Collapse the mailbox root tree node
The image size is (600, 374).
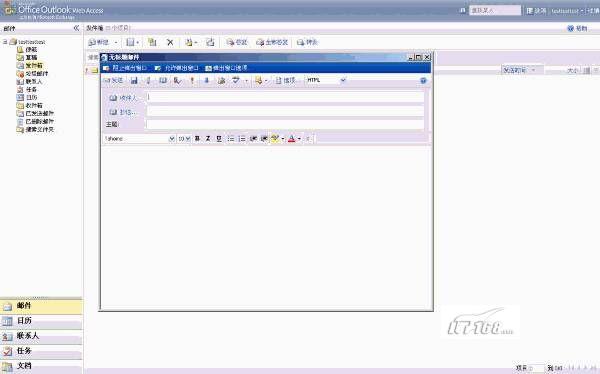click(5, 41)
